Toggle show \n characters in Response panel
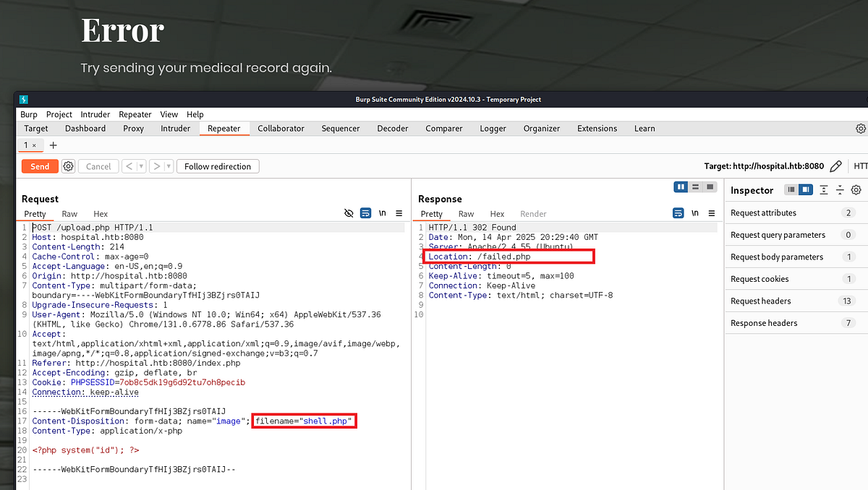Viewport: 868px width, 490px height. click(x=695, y=213)
